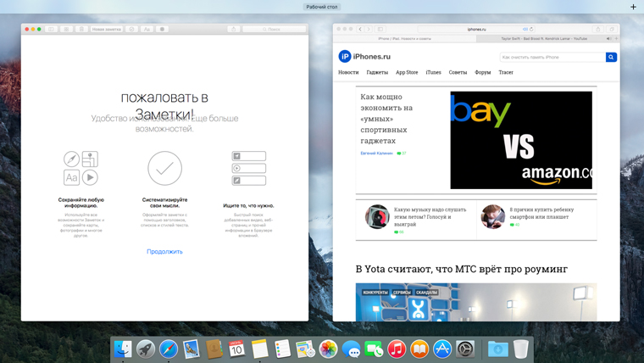Open the iTunes menu item

click(x=433, y=72)
